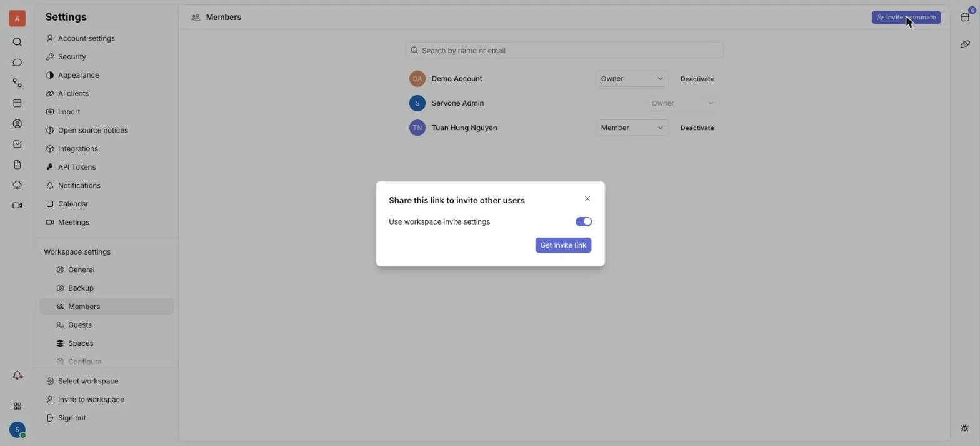Click the Demo Account avatar

(x=417, y=79)
